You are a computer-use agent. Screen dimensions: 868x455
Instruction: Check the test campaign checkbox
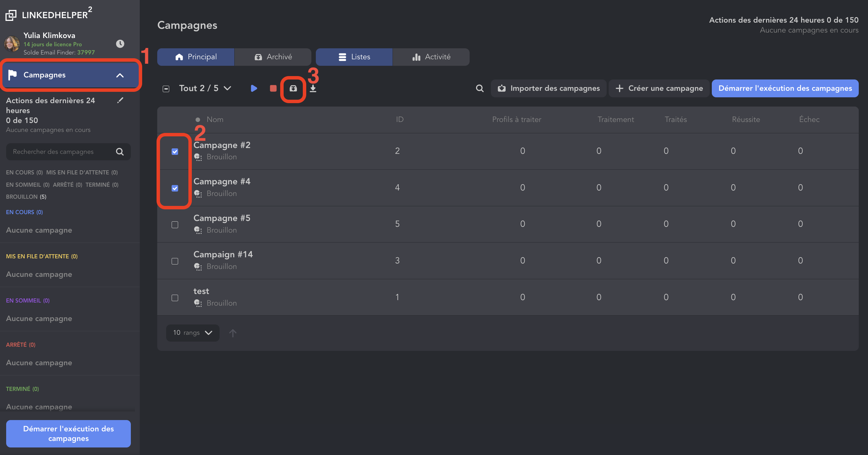pos(175,298)
